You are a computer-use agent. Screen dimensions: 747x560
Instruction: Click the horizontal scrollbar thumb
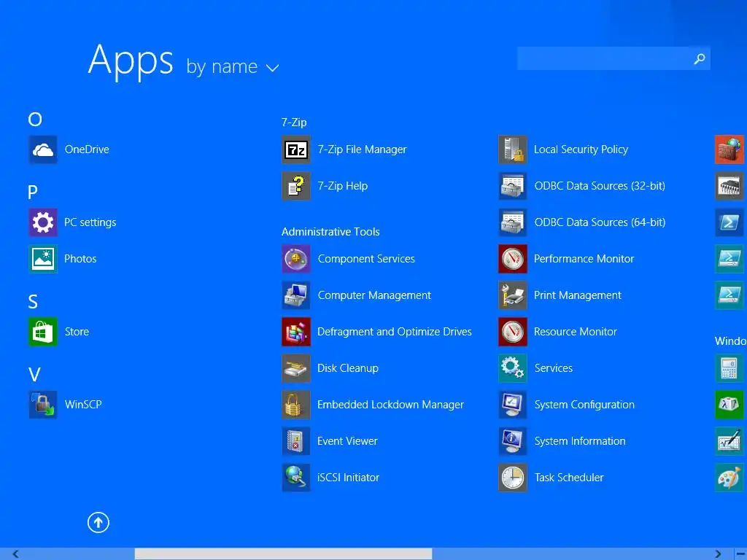284,554
